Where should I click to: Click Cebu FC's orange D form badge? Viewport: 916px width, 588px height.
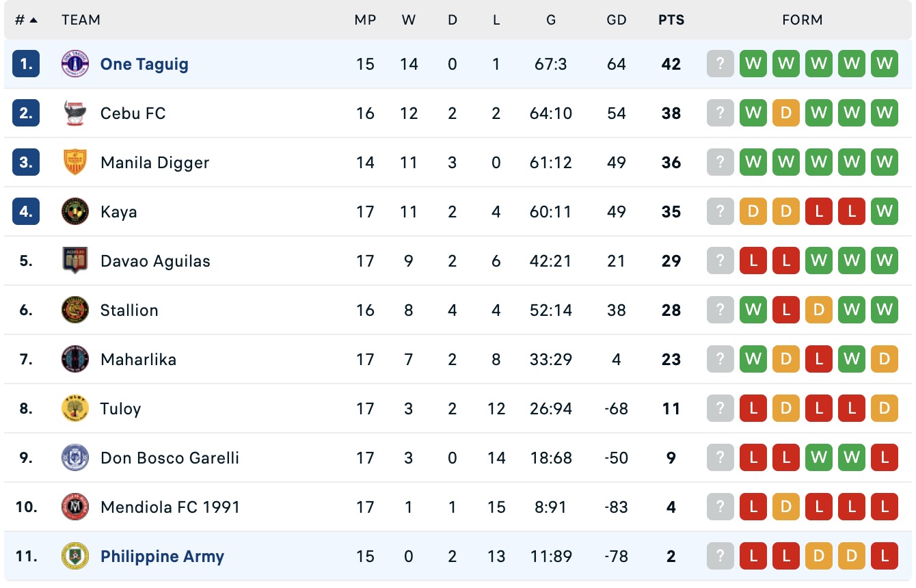click(x=786, y=113)
